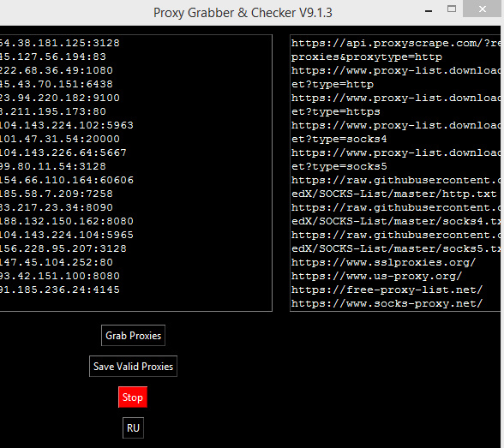Image resolution: width=504 pixels, height=448 pixels.
Task: Click the et?type=socks5 source line
Action: (x=339, y=166)
